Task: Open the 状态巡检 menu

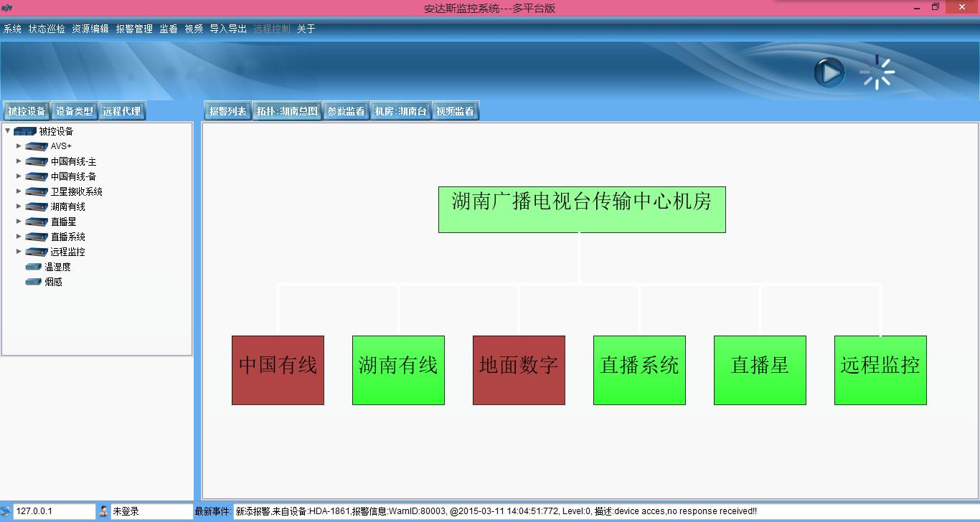Action: point(47,29)
